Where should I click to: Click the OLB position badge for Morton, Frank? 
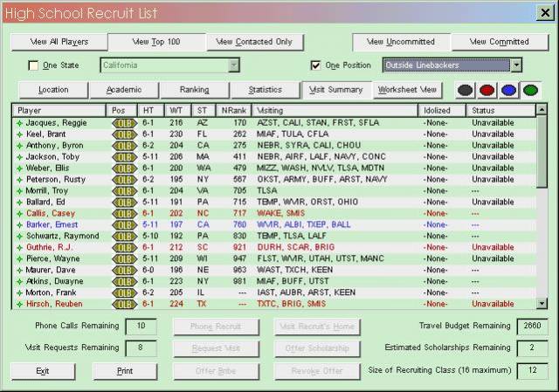124,293
